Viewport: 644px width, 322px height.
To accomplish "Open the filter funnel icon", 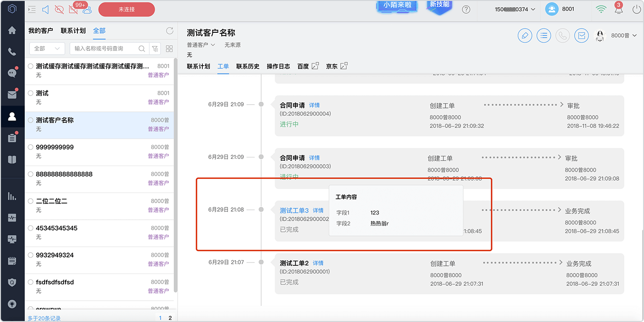I will click(154, 49).
